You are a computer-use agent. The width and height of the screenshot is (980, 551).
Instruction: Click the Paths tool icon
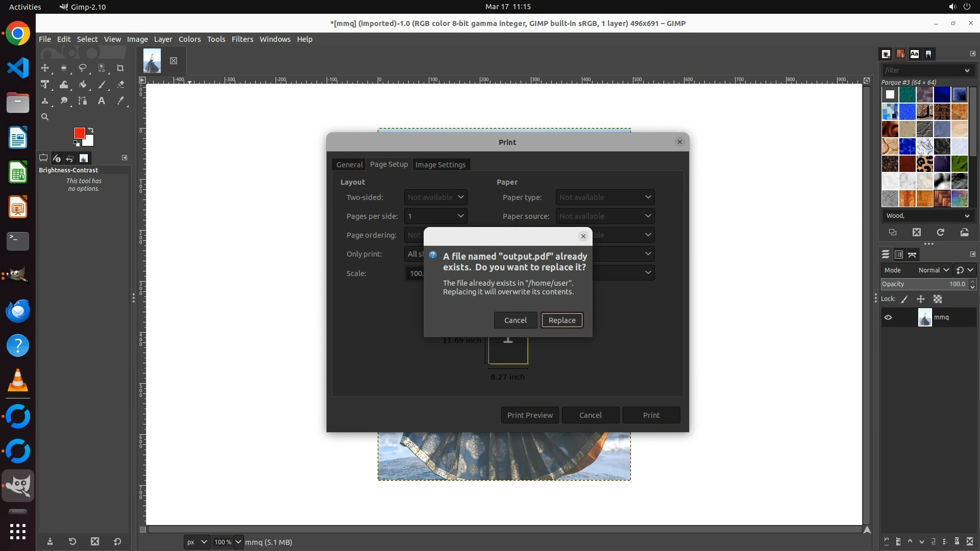pos(82,101)
